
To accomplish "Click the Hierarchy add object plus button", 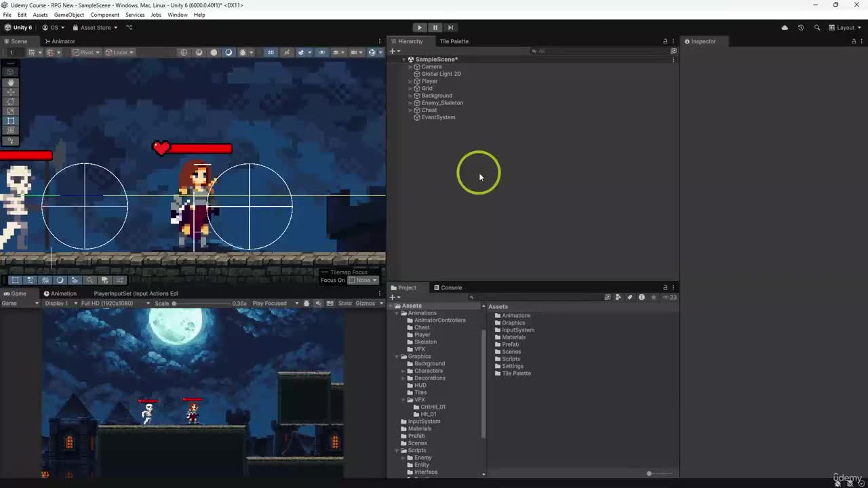I will coord(395,52).
